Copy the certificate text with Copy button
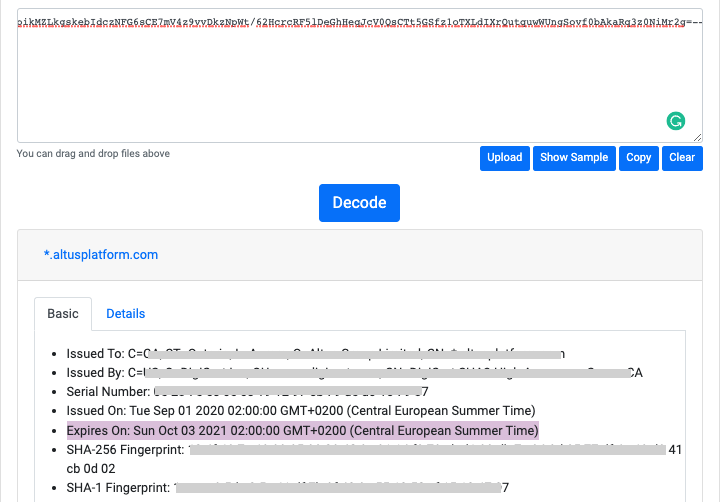720x502 pixels. [638, 158]
